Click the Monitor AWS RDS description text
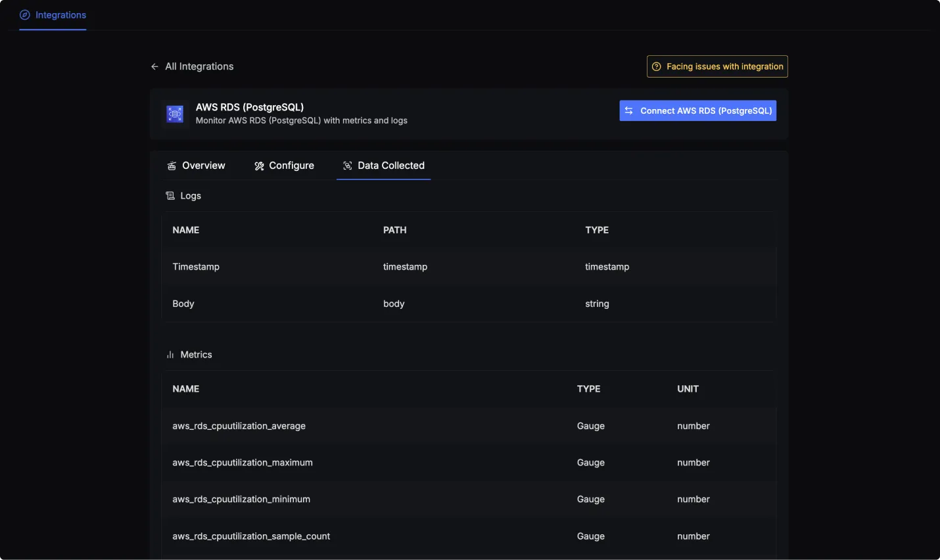Viewport: 940px width, 560px height. [301, 121]
